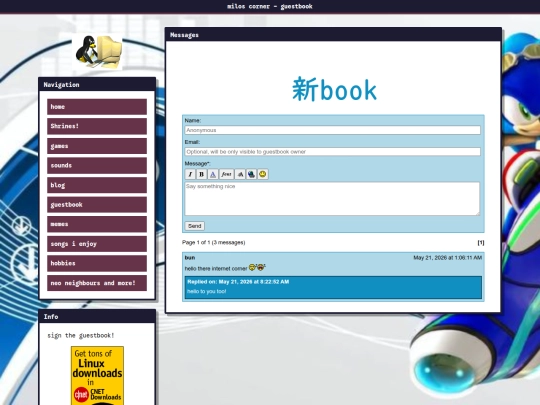Open the Shrines! page
Screen dimensions: 540x405
[97, 126]
